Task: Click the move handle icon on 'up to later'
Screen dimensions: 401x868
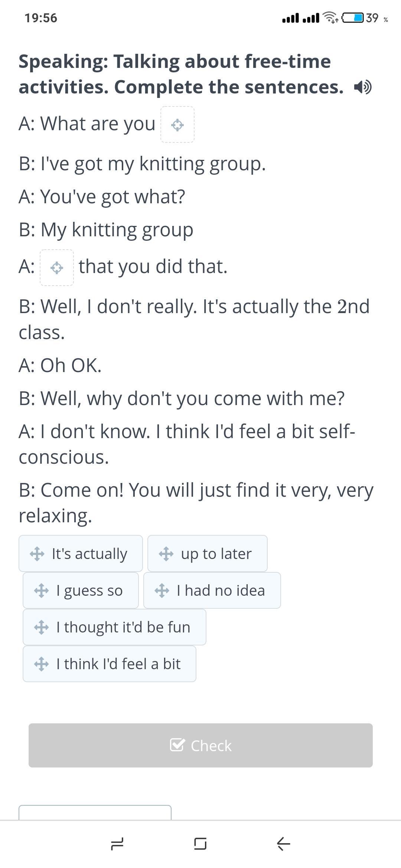Action: tap(166, 554)
